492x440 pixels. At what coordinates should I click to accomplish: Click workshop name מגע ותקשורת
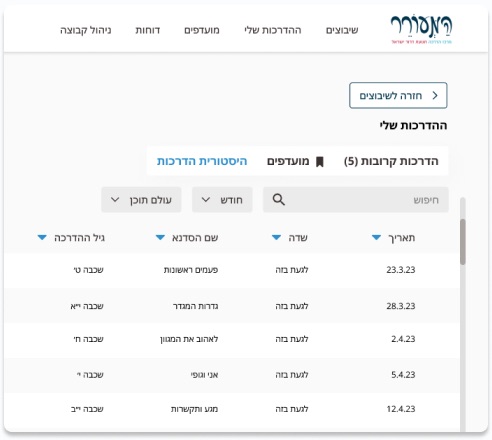click(x=194, y=409)
